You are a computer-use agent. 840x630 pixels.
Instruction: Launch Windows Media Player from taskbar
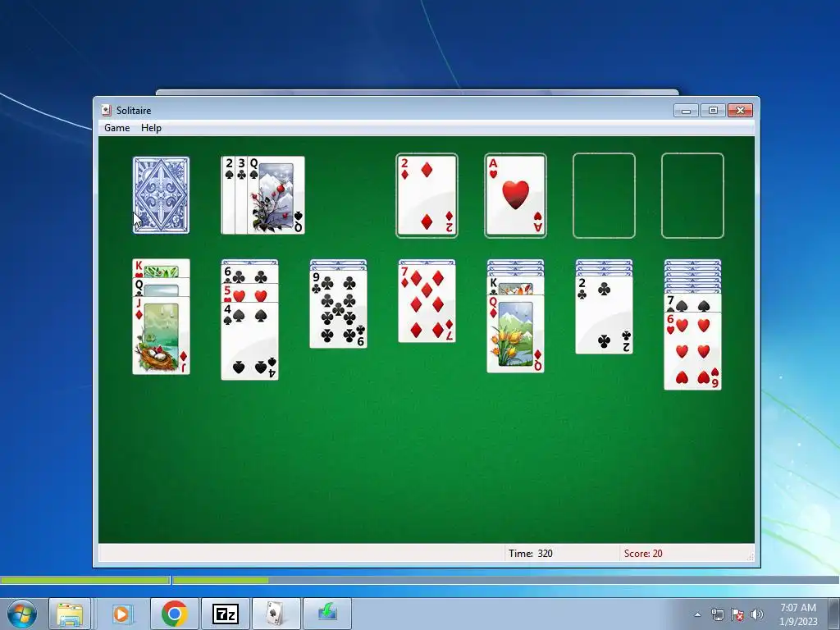121,614
